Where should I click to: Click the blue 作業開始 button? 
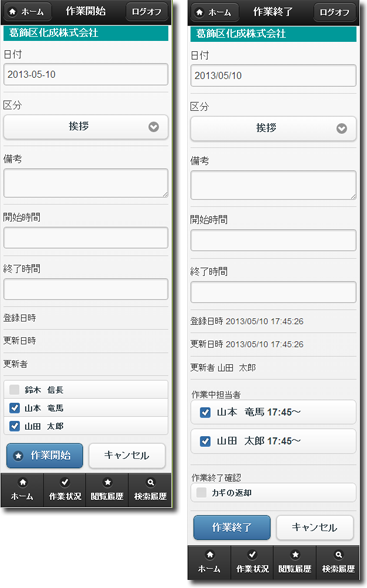pyautogui.click(x=45, y=456)
